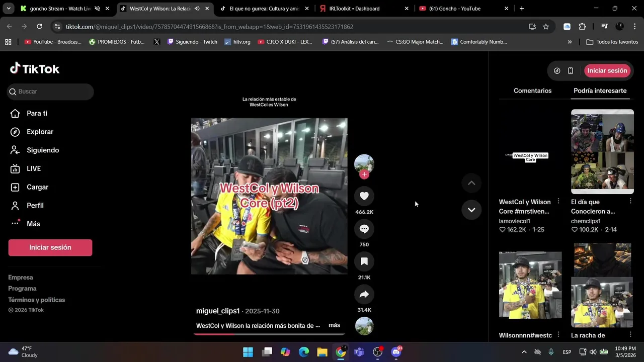Share the video with the arrow icon
Image resolution: width=644 pixels, height=362 pixels.
tap(364, 294)
